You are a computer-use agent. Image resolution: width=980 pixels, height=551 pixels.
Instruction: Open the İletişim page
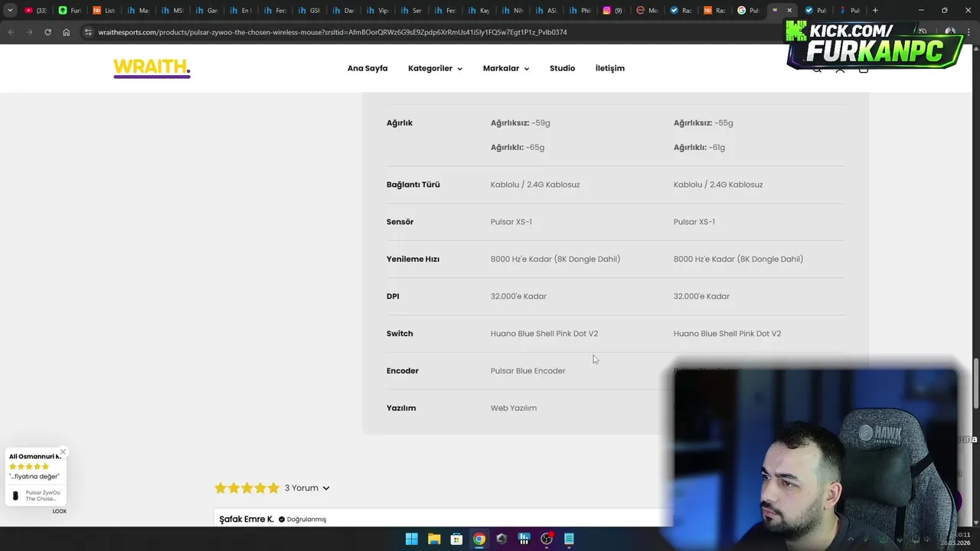[x=610, y=68]
